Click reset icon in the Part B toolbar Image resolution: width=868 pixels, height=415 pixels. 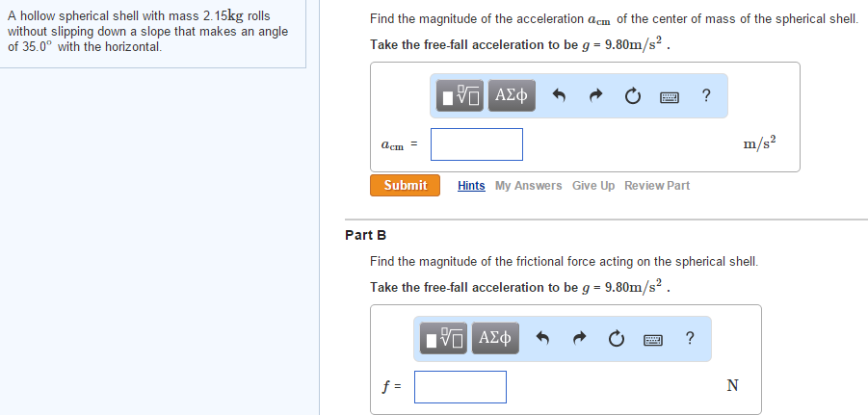pos(616,338)
